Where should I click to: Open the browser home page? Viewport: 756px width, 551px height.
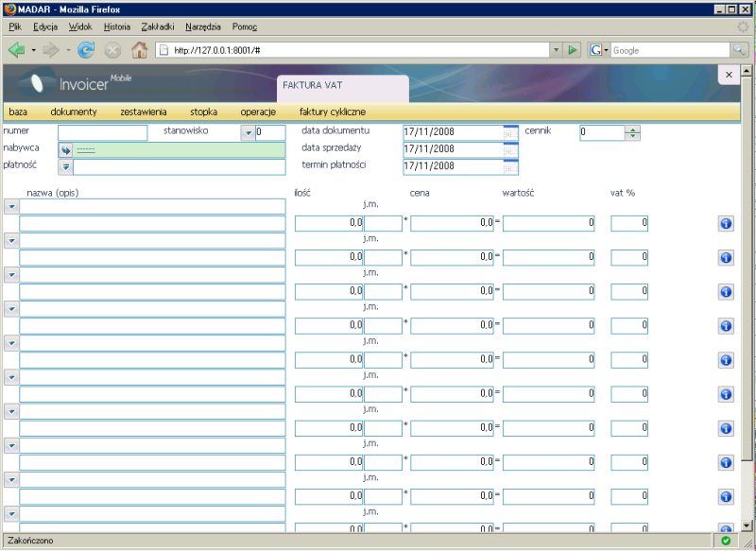[x=139, y=50]
